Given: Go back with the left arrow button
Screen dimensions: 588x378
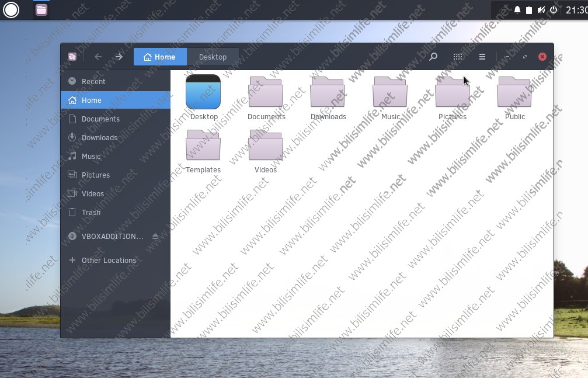Looking at the screenshot, I should (98, 57).
